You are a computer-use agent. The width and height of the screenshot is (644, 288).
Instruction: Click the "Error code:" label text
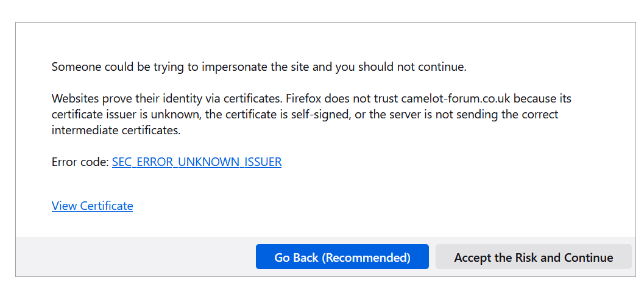click(80, 162)
